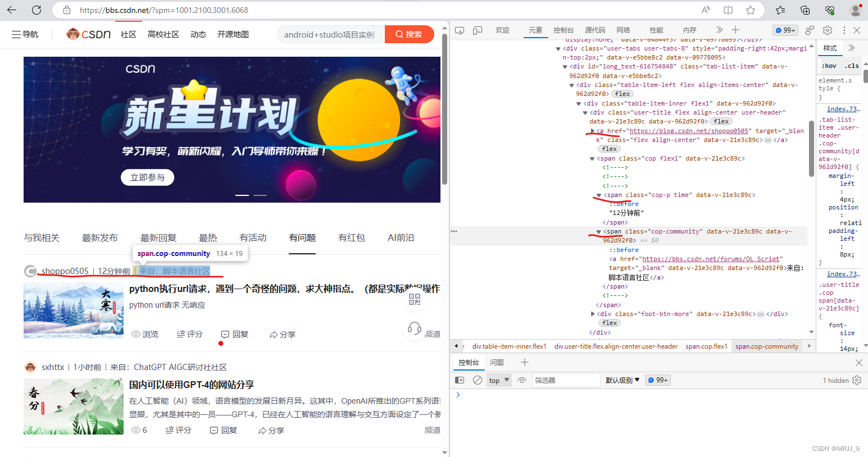
Task: Open 高校社区 nav link
Action: click(x=163, y=34)
